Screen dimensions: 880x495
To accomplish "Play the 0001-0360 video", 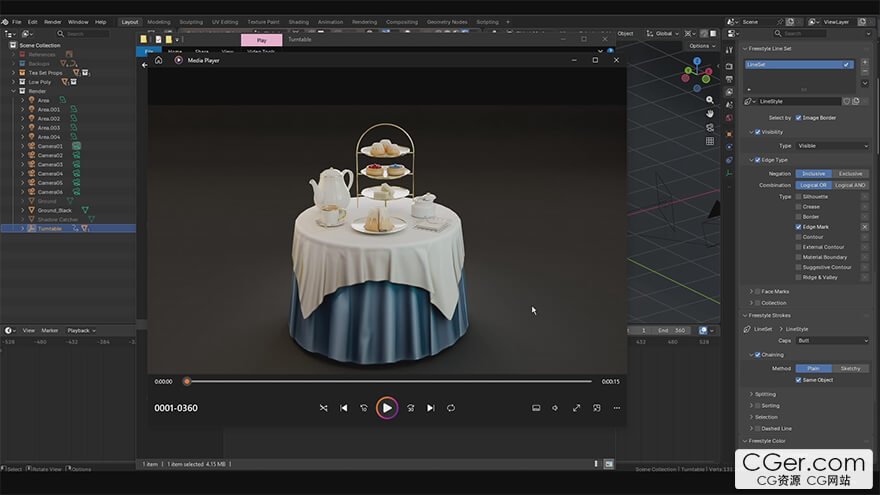I will 387,408.
